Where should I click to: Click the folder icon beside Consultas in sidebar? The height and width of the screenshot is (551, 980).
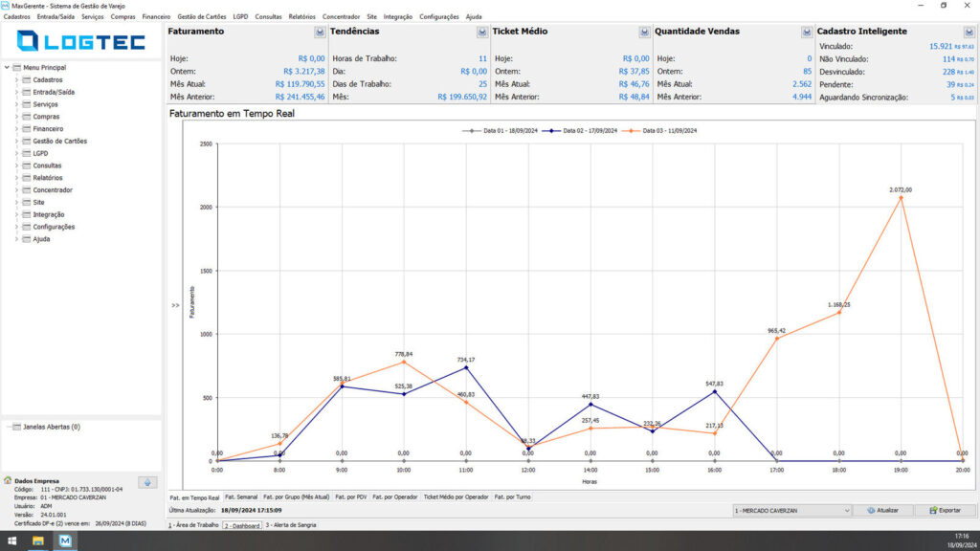point(26,165)
